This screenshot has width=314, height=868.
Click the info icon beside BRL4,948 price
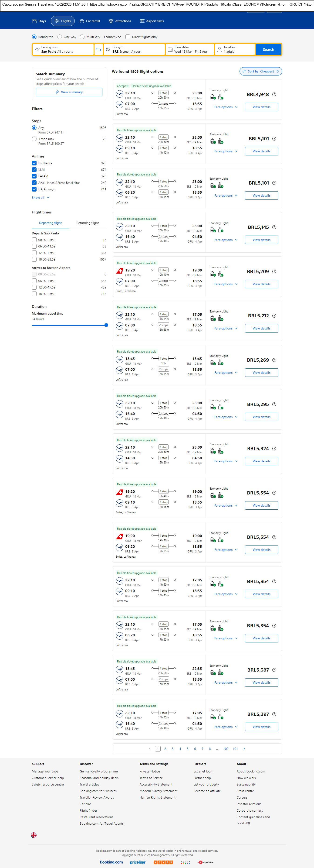click(x=274, y=94)
